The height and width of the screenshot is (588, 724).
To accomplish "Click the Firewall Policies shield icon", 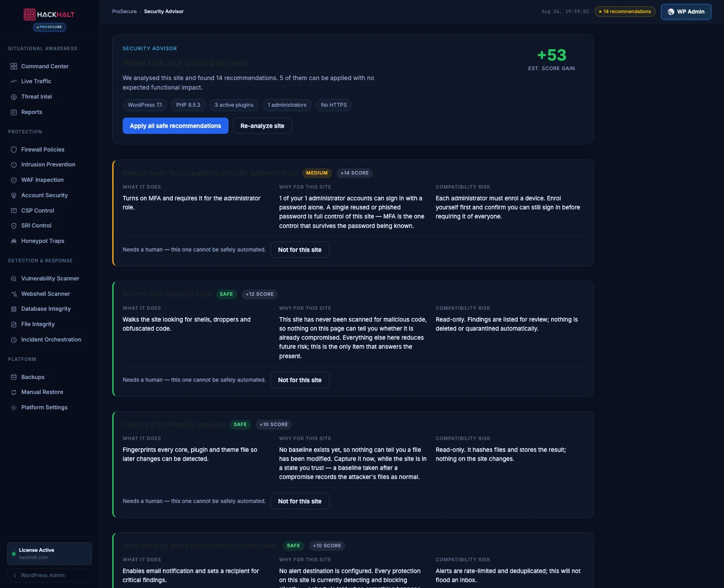I will click(14, 150).
